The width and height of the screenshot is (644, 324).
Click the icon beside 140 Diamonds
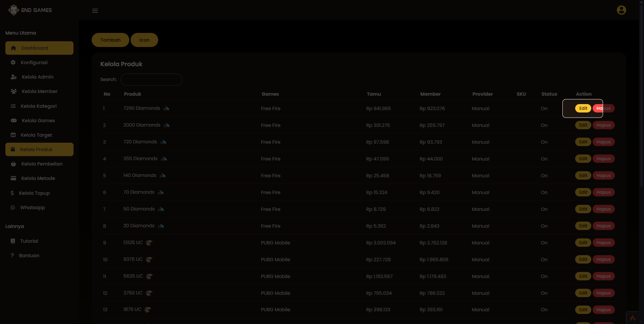click(163, 176)
